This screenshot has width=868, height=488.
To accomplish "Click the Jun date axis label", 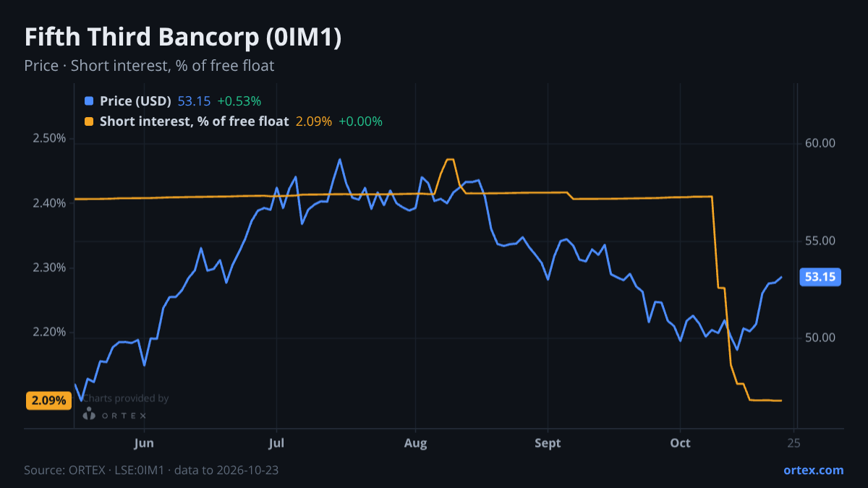I will 144,443.
